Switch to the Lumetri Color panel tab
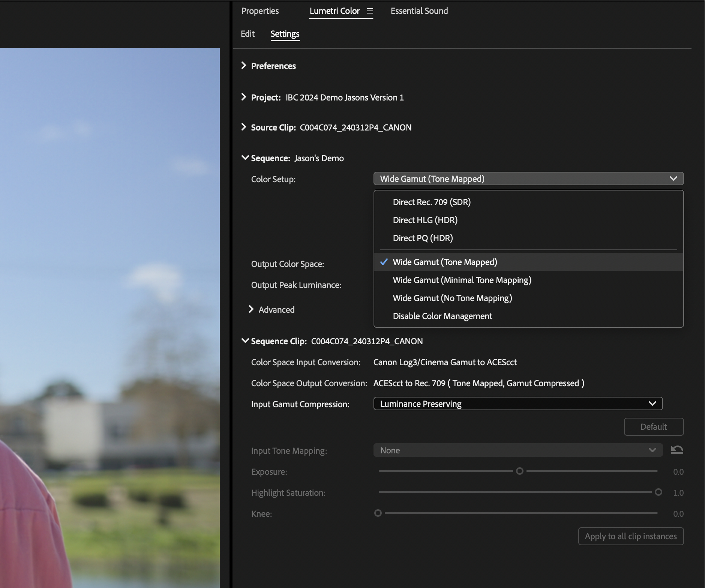This screenshot has width=705, height=588. click(334, 11)
